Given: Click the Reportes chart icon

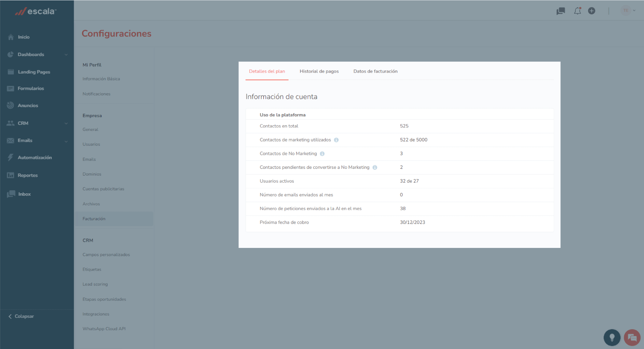Looking at the screenshot, I should 11,175.
